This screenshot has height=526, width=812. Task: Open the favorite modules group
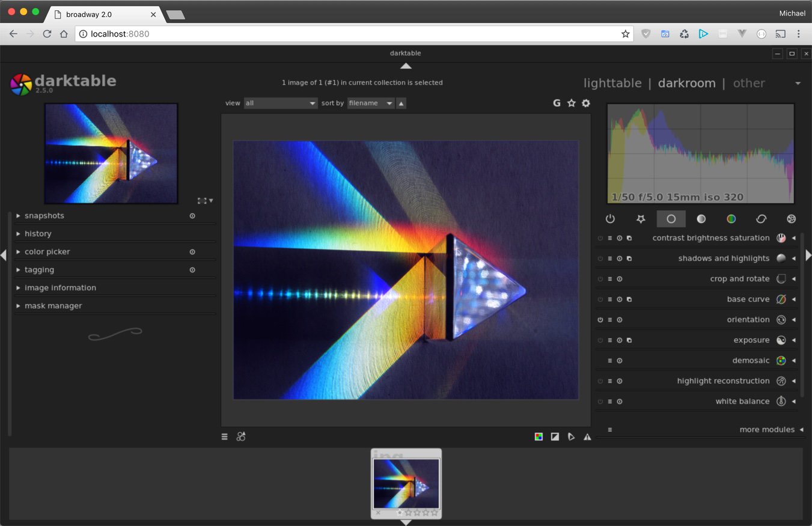click(x=641, y=219)
